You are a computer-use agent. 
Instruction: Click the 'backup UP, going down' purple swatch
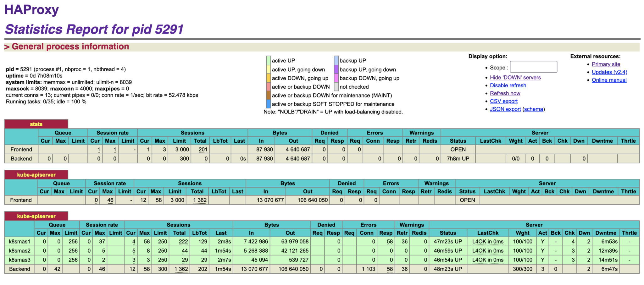pyautogui.click(x=336, y=69)
